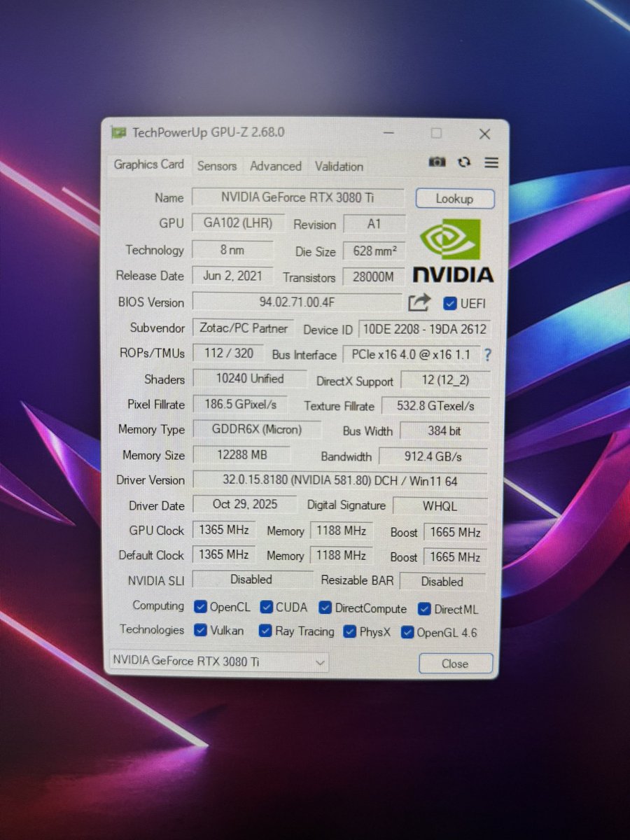Viewport: 630px width, 840px height.
Task: Maximize the GPU-Z window
Action: (x=436, y=133)
